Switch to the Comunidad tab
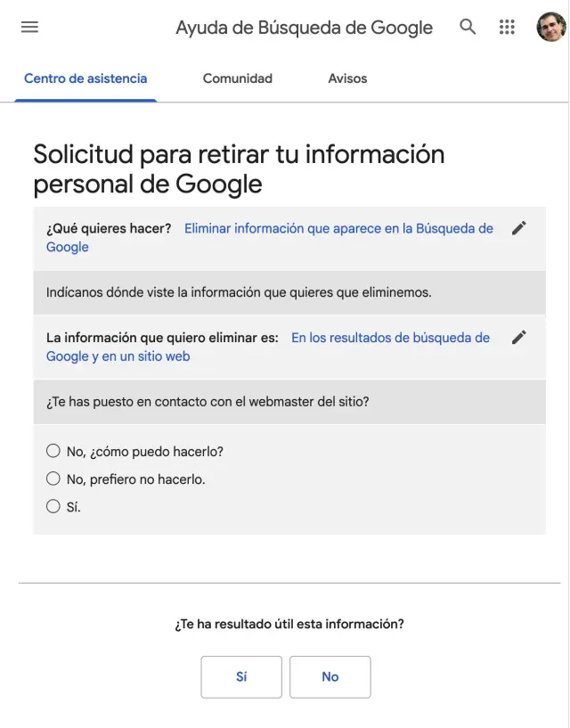The image size is (570, 728). click(x=238, y=78)
